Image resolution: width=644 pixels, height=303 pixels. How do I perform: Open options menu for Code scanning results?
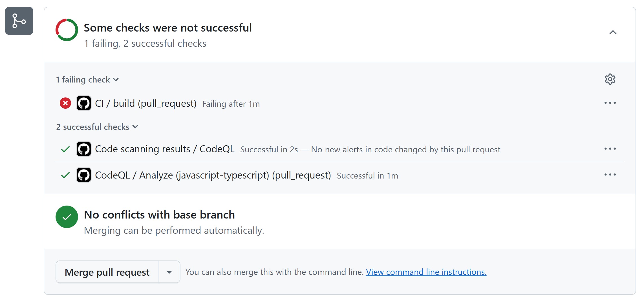[x=610, y=149]
